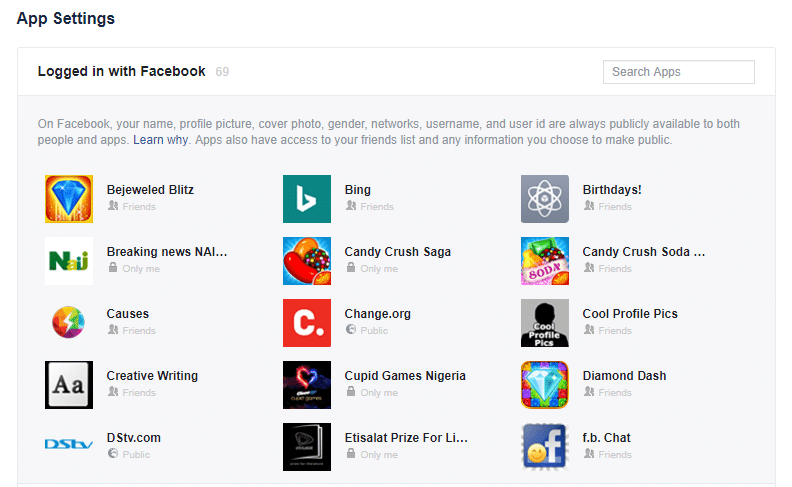
Task: Click the Diamond Dash app icon
Action: coord(544,385)
